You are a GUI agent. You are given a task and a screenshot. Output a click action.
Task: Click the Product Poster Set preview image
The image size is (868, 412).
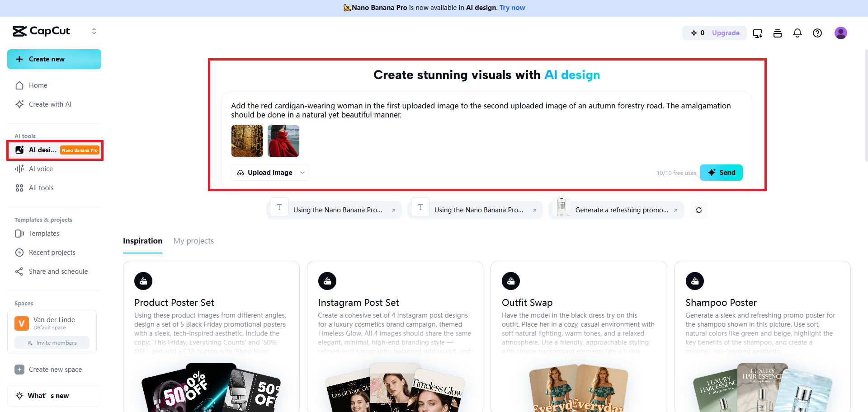click(211, 387)
